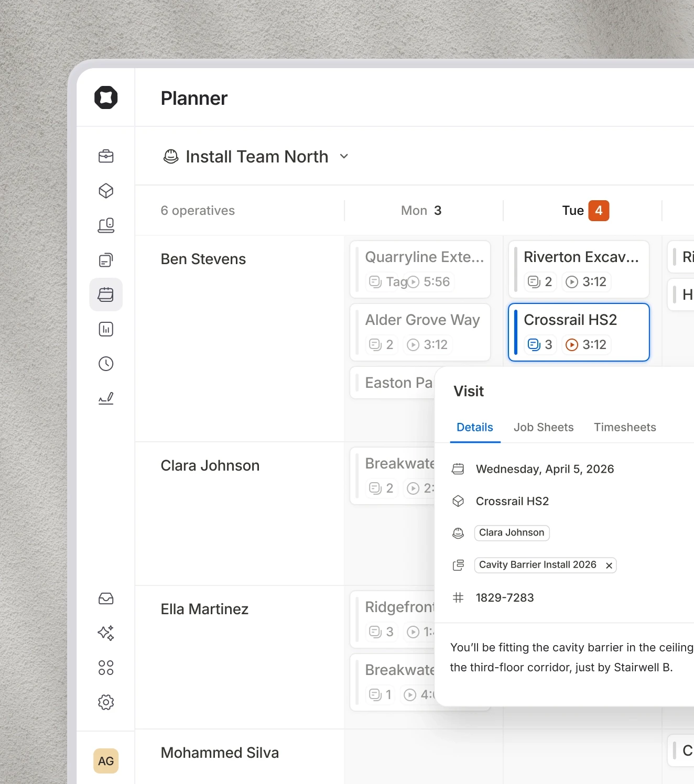Image resolution: width=694 pixels, height=784 pixels.
Task: Click the signature icon in sidebar
Action: coord(106,398)
